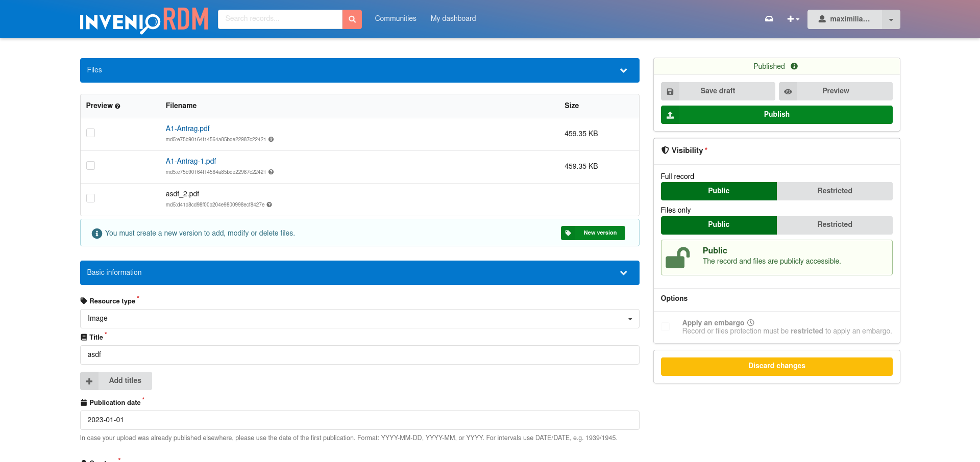Check the preview checkbox for A1-Antrag.pdf

(90, 133)
